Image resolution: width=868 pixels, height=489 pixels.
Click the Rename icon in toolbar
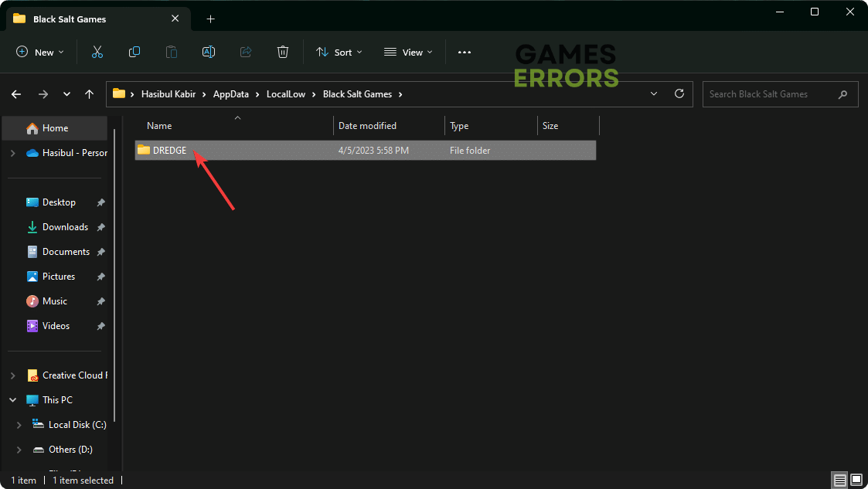click(209, 52)
